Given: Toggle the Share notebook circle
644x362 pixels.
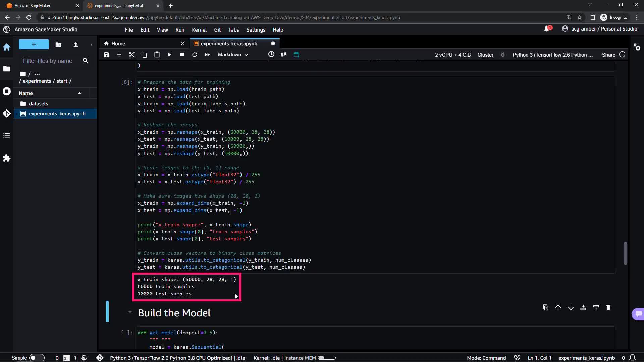Looking at the screenshot, I should (x=622, y=55).
